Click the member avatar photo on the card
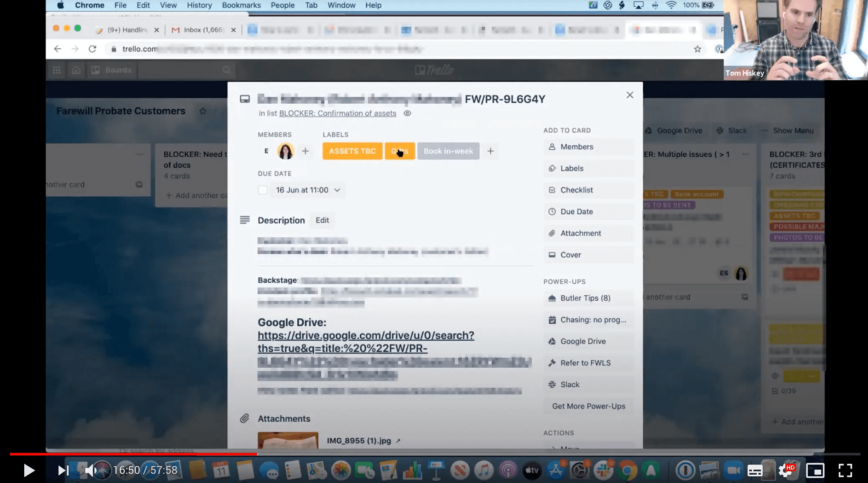The image size is (868, 483). pos(286,151)
